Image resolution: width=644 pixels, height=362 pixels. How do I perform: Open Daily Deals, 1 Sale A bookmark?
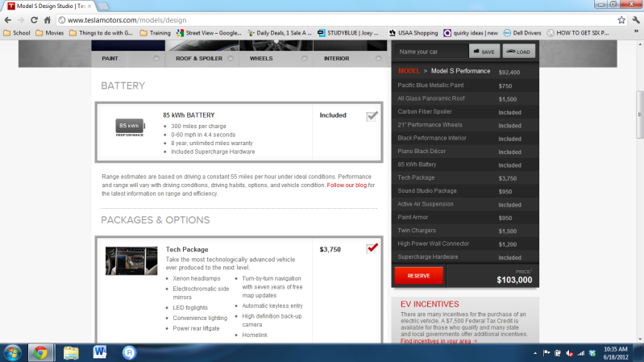tap(280, 33)
